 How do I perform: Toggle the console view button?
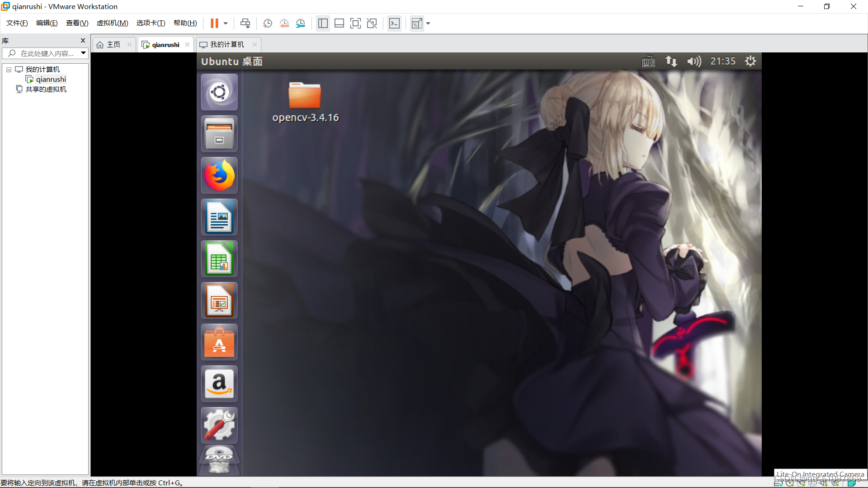pos(394,23)
